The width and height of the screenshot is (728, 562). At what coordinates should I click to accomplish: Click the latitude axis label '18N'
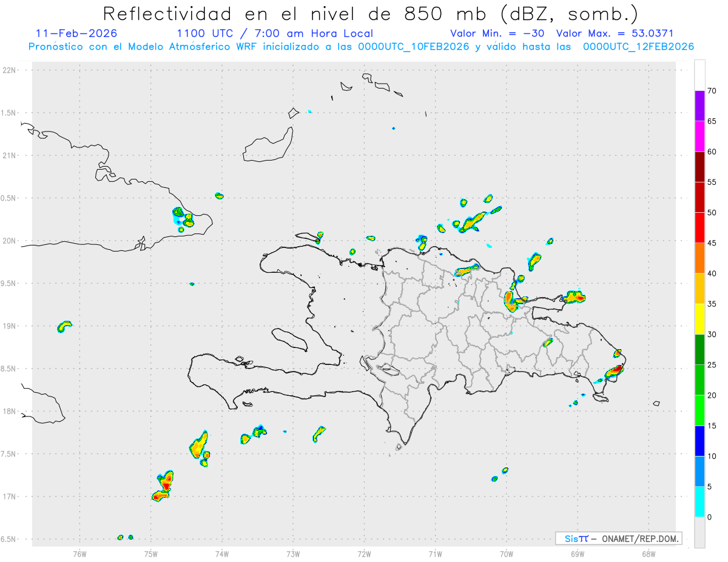click(x=9, y=412)
